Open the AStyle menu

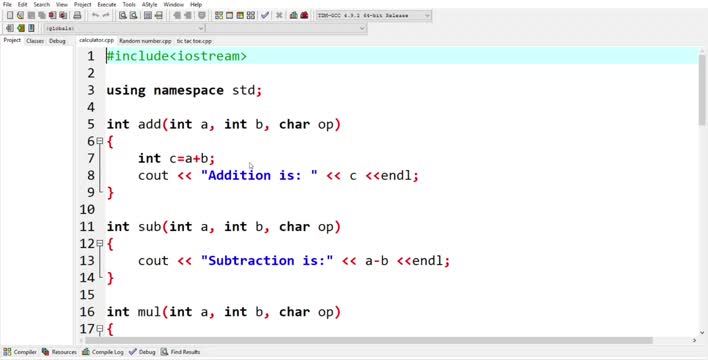pos(149,5)
